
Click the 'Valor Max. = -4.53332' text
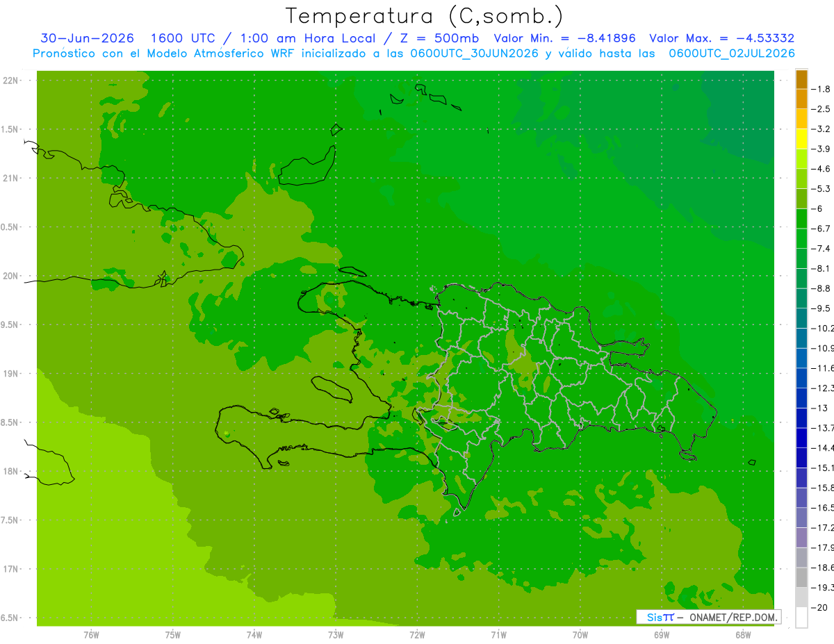pos(721,38)
